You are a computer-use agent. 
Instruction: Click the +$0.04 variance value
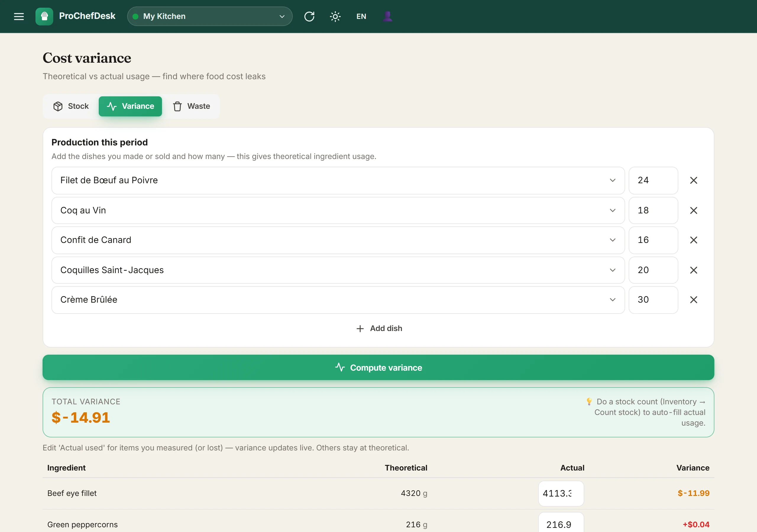pyautogui.click(x=696, y=524)
